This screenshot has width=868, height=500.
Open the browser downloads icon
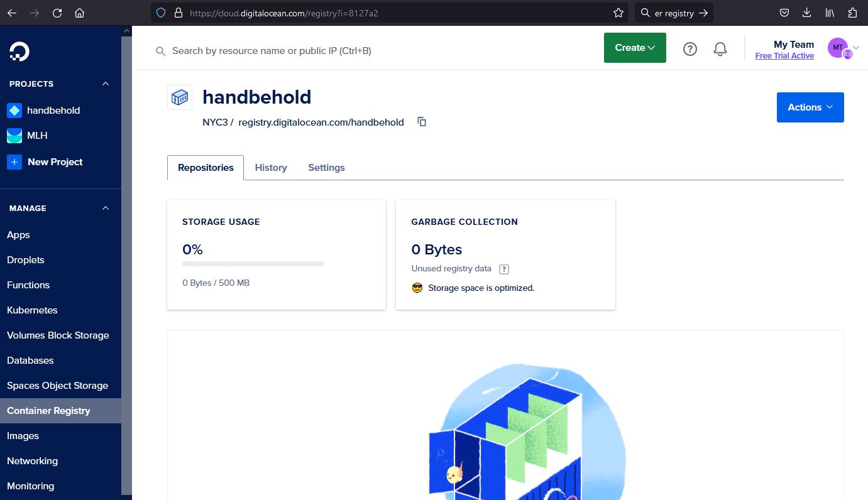(x=807, y=13)
